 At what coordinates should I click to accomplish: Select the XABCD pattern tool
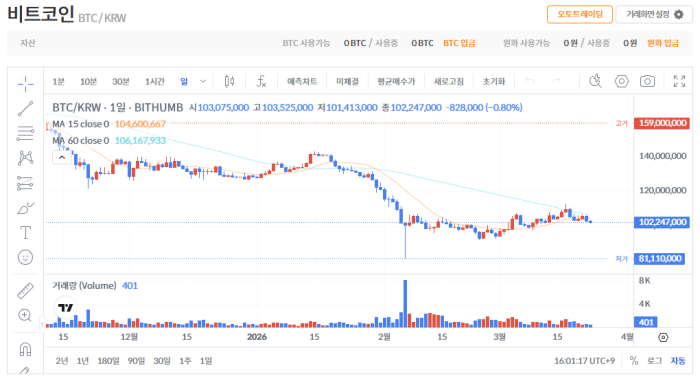[x=25, y=158]
